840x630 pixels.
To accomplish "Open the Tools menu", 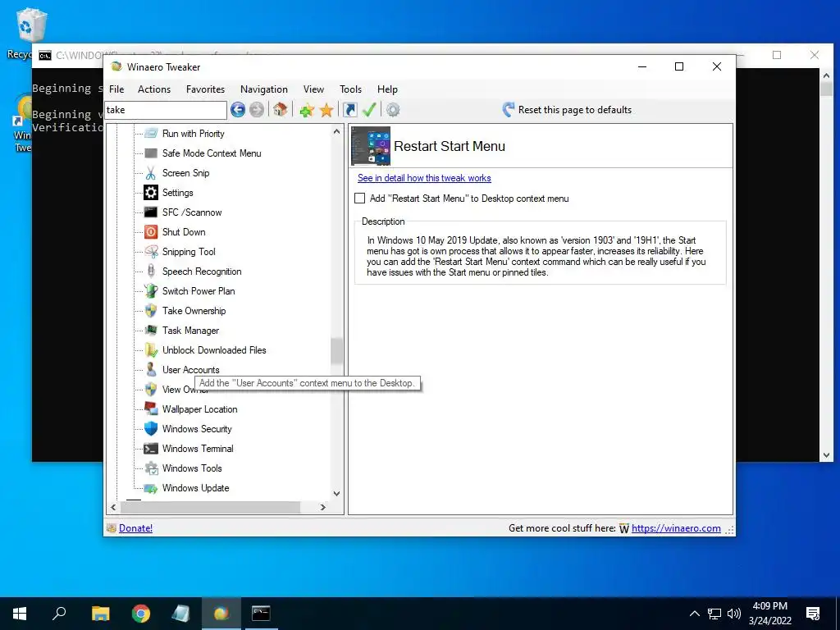I will 350,89.
